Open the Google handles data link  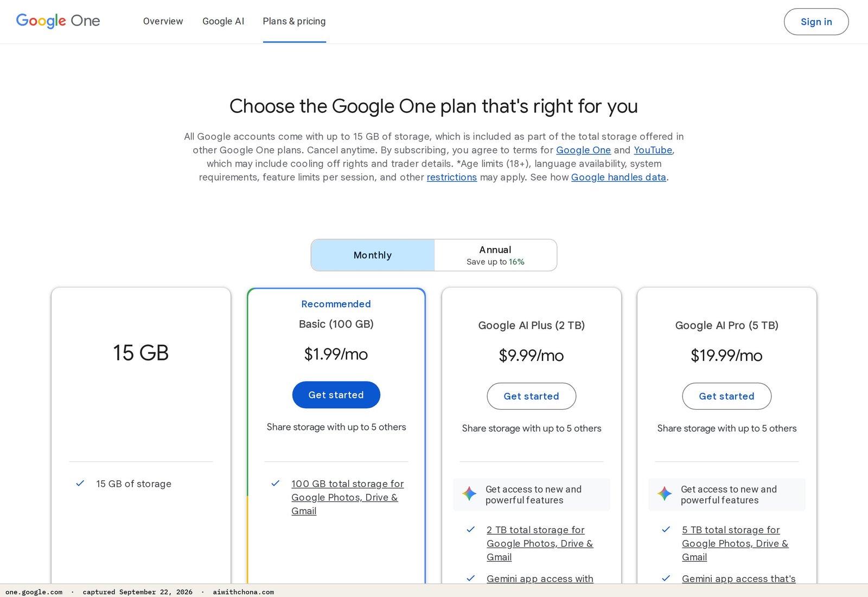coord(618,177)
